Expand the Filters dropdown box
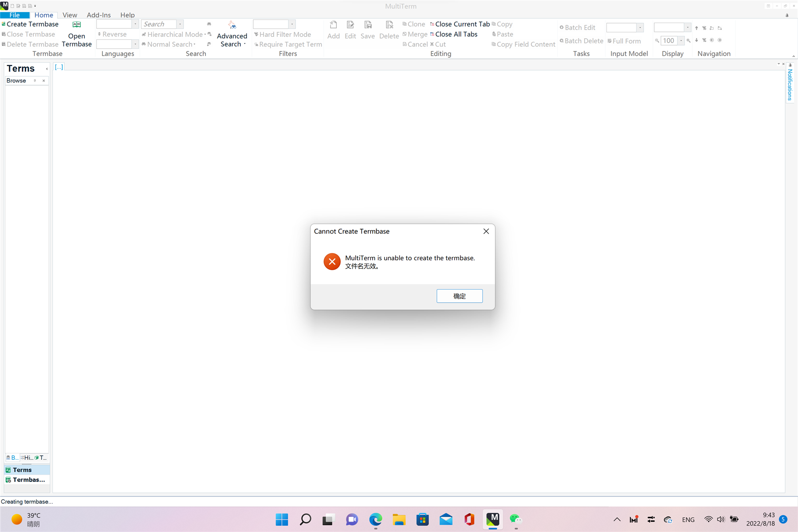This screenshot has height=532, width=798. pyautogui.click(x=292, y=24)
